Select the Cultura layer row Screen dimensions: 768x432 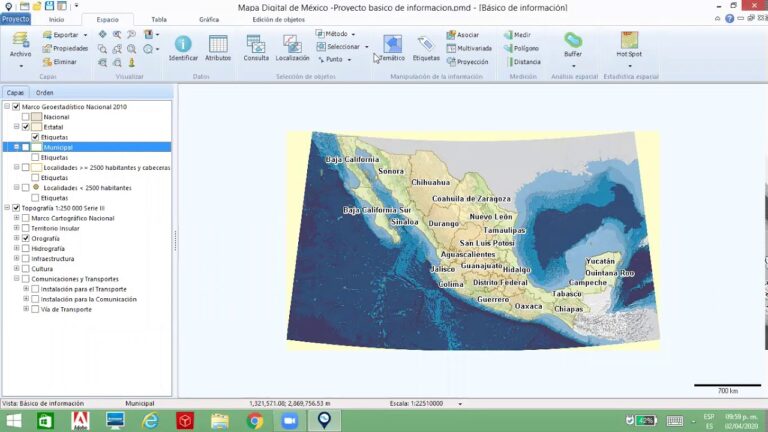pos(42,269)
